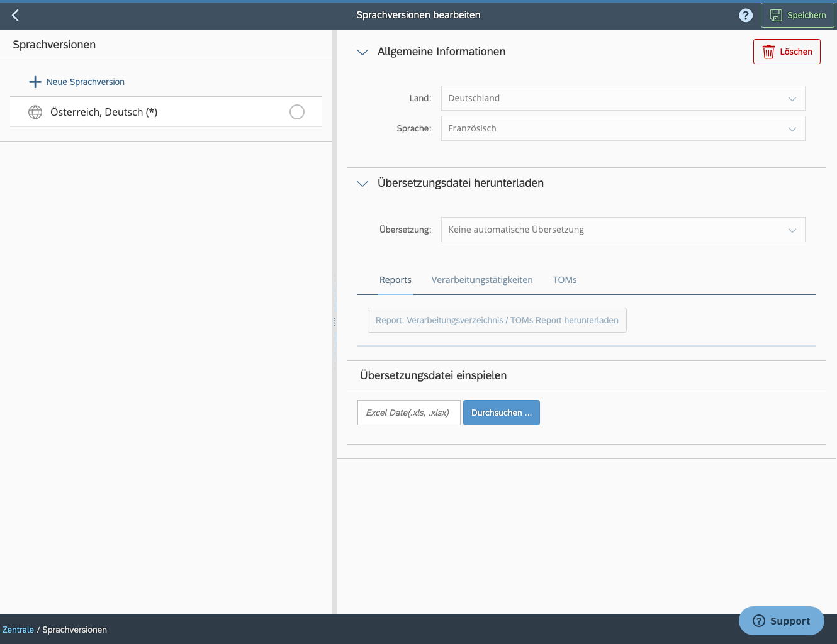
Task: Click the Durchsuchen button to browse files
Action: pyautogui.click(x=502, y=412)
